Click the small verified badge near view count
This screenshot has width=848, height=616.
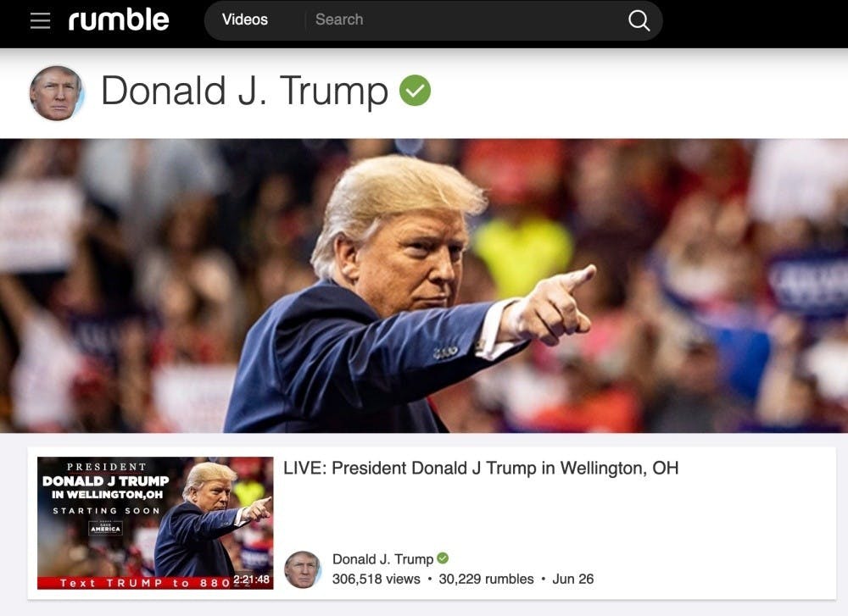[x=443, y=558]
